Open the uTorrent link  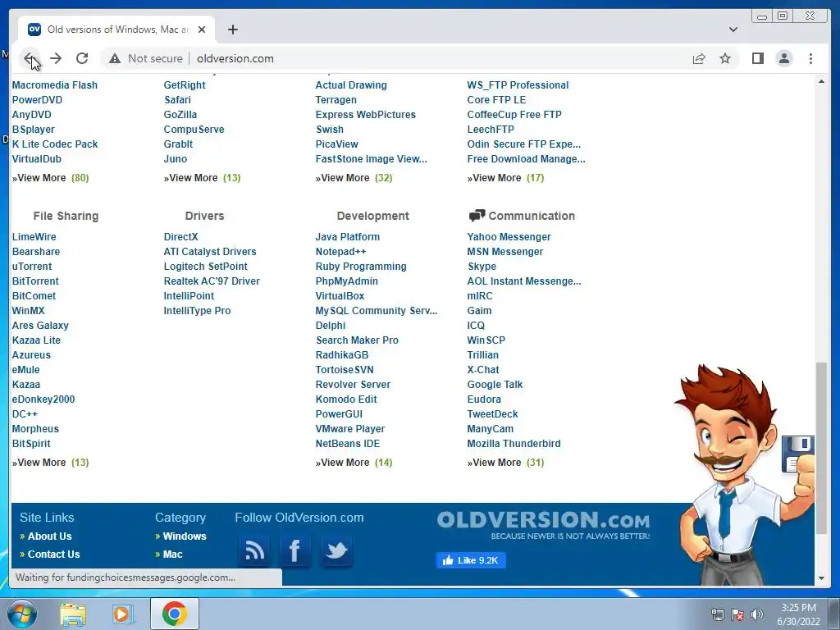pyautogui.click(x=32, y=267)
